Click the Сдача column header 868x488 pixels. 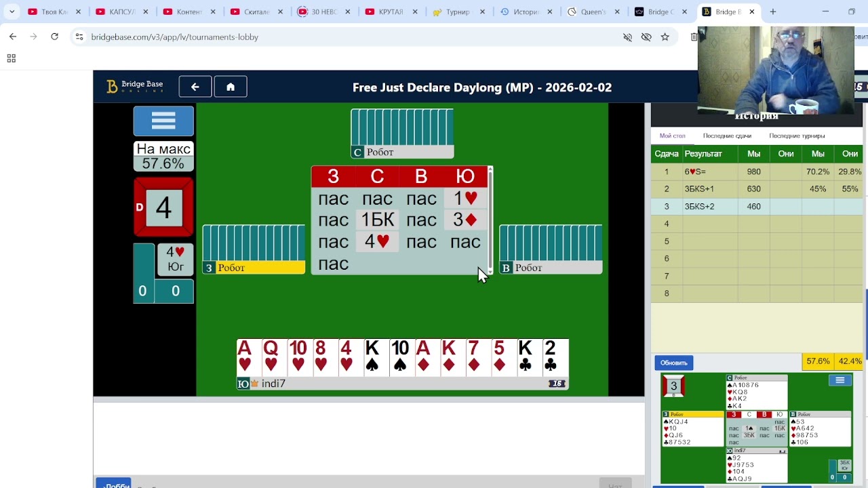667,154
